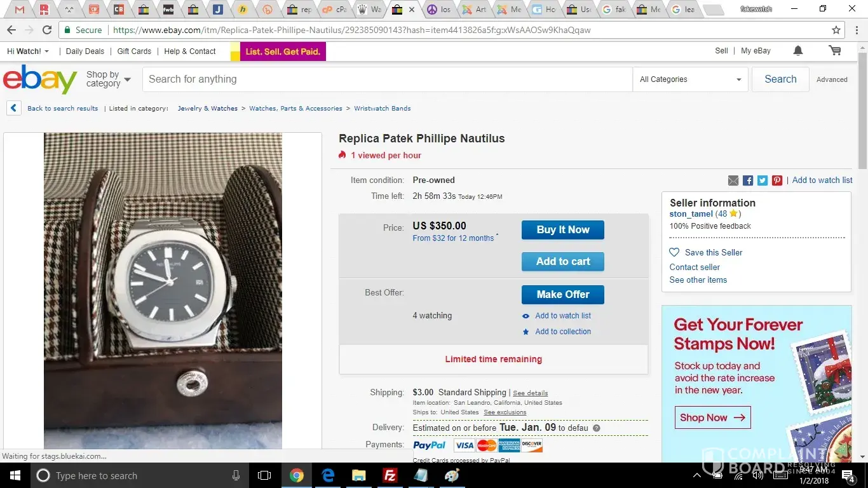Bookmark page with the star icon
The height and width of the screenshot is (488, 868).
836,30
